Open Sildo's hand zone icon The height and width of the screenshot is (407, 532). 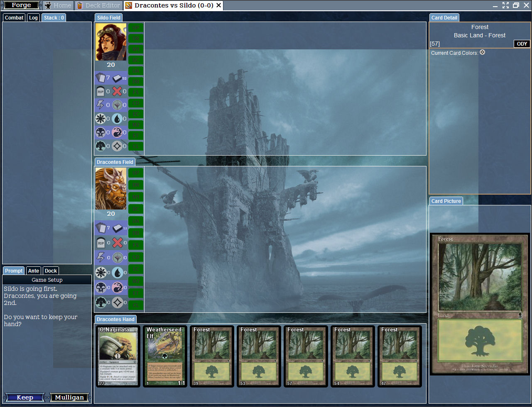pos(101,78)
